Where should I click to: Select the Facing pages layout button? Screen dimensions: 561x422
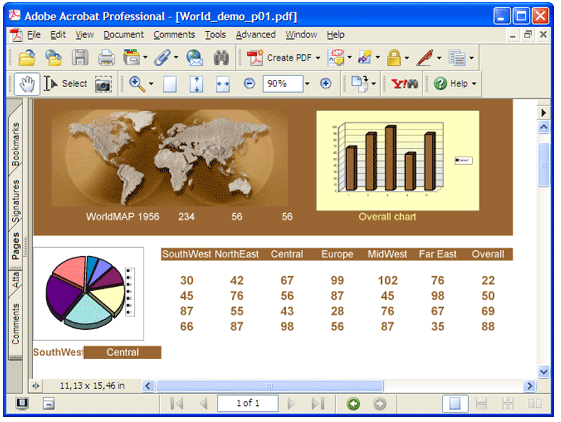pos(535,404)
